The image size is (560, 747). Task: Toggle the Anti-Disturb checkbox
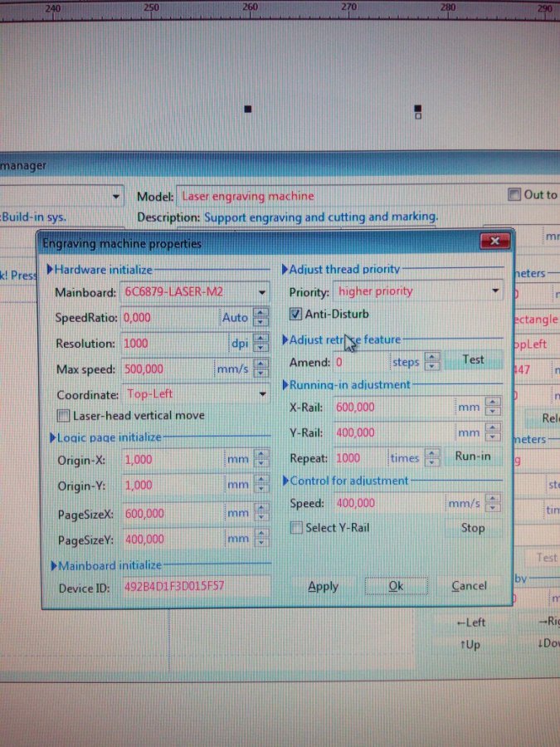point(295,315)
